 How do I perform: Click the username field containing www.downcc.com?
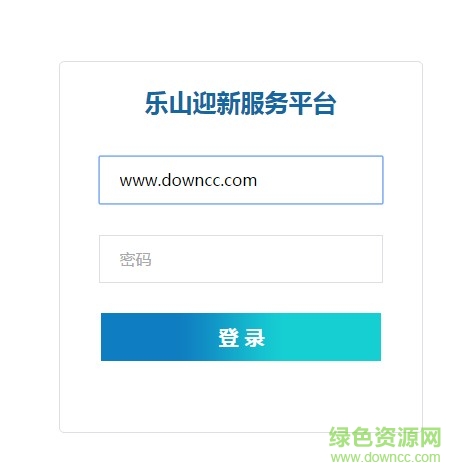[241, 180]
